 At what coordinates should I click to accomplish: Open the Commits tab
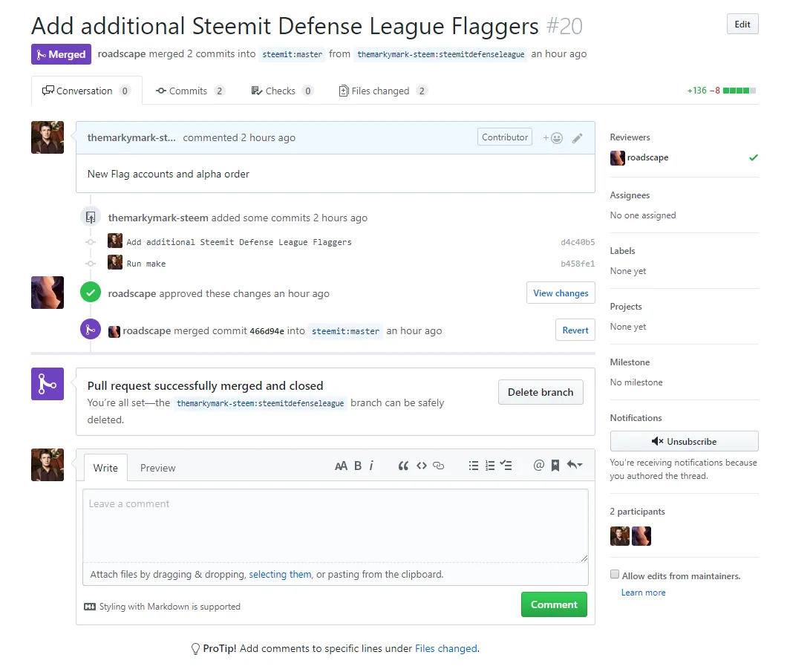[x=190, y=91]
